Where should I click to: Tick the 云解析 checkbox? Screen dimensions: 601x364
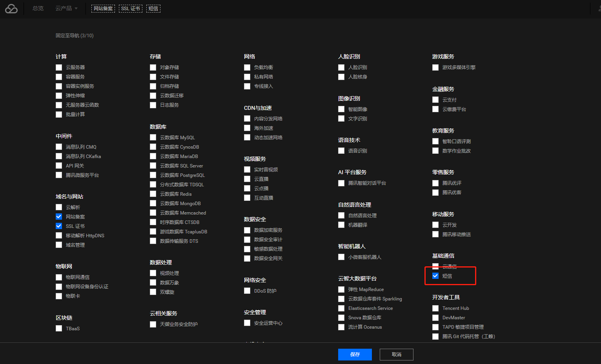tap(59, 207)
